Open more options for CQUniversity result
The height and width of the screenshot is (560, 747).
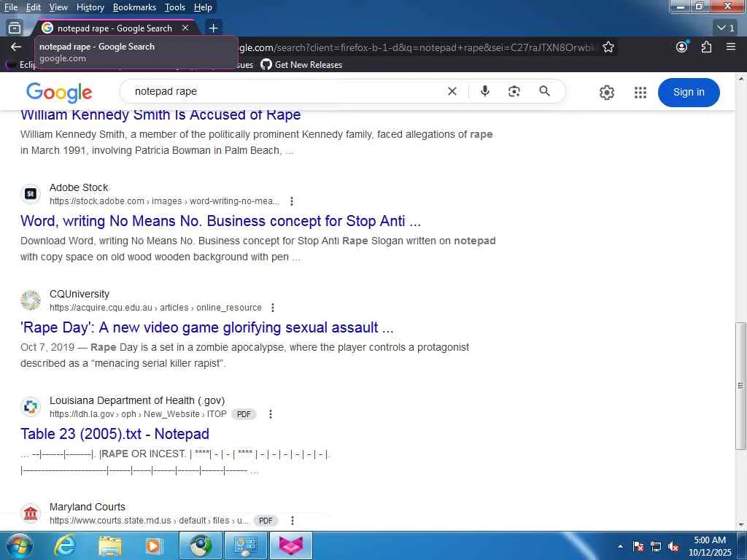273,308
